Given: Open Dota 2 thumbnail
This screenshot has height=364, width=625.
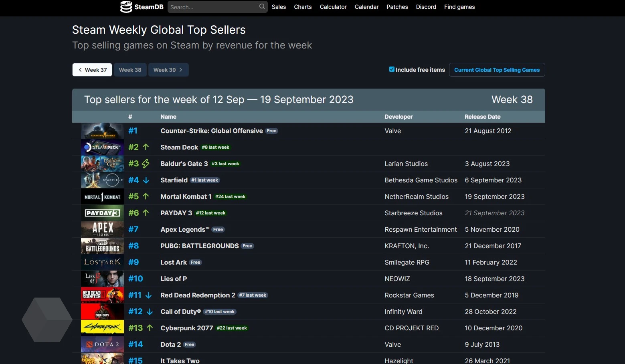Looking at the screenshot, I should coord(102,344).
